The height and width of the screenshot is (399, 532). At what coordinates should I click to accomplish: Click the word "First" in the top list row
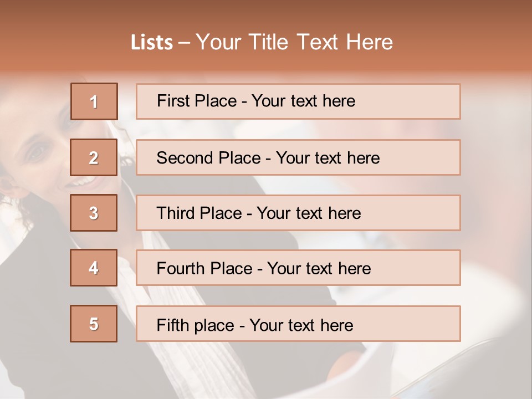pyautogui.click(x=168, y=101)
